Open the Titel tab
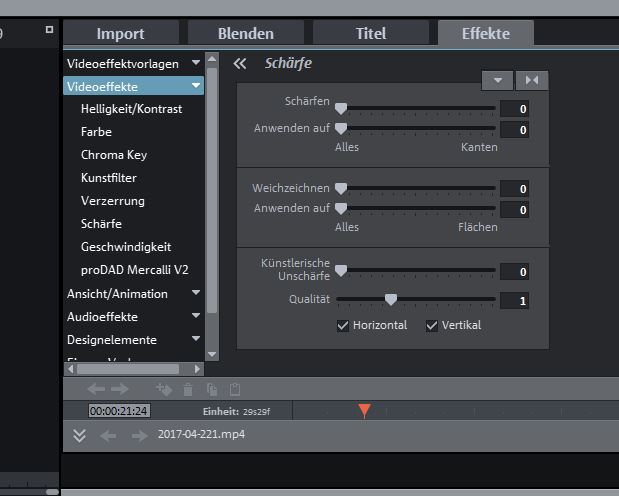619x496 pixels. coord(370,33)
